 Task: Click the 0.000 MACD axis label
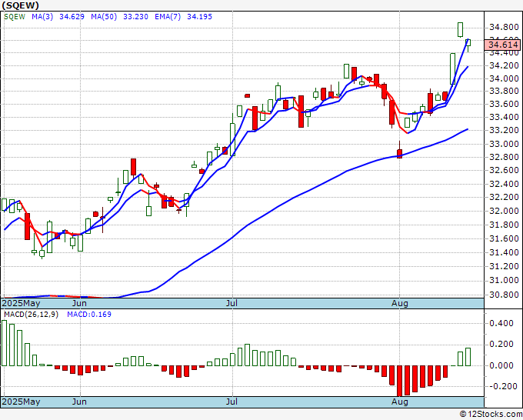click(501, 365)
